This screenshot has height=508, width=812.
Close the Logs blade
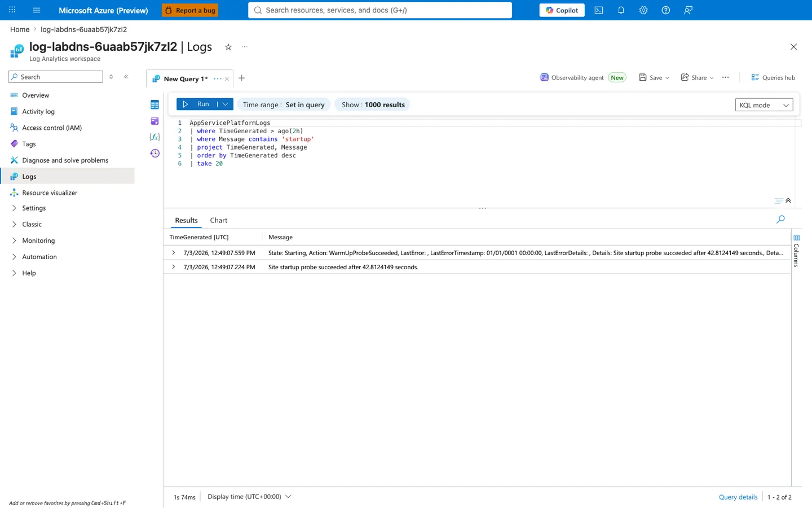pyautogui.click(x=793, y=47)
